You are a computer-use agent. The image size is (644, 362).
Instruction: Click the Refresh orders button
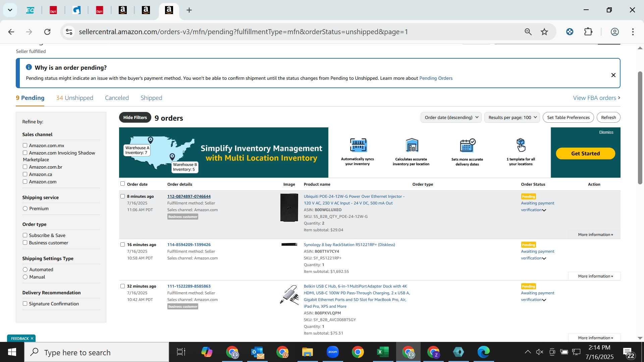(608, 117)
